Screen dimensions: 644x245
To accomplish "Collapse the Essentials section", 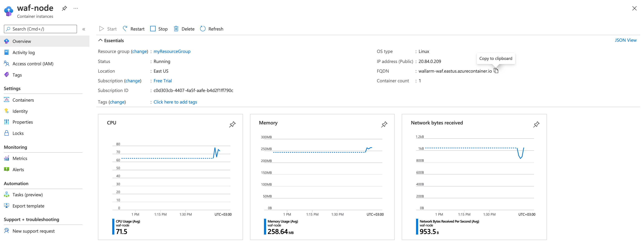I will pos(100,40).
